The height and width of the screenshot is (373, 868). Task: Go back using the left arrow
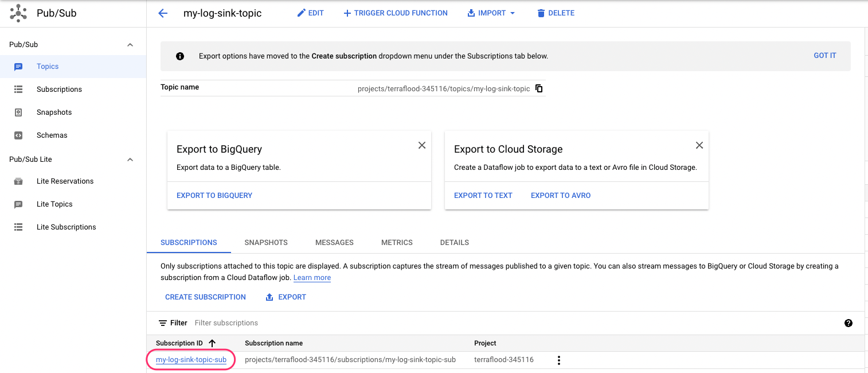click(163, 13)
